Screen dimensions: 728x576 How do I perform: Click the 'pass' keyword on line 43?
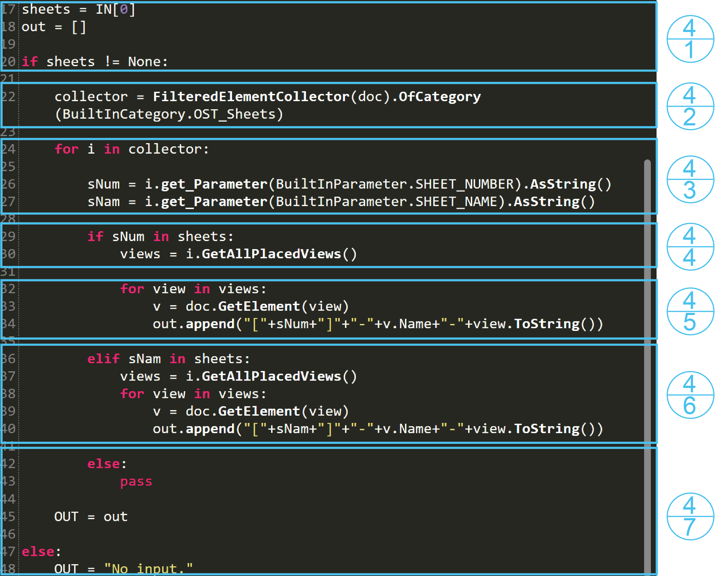click(136, 481)
